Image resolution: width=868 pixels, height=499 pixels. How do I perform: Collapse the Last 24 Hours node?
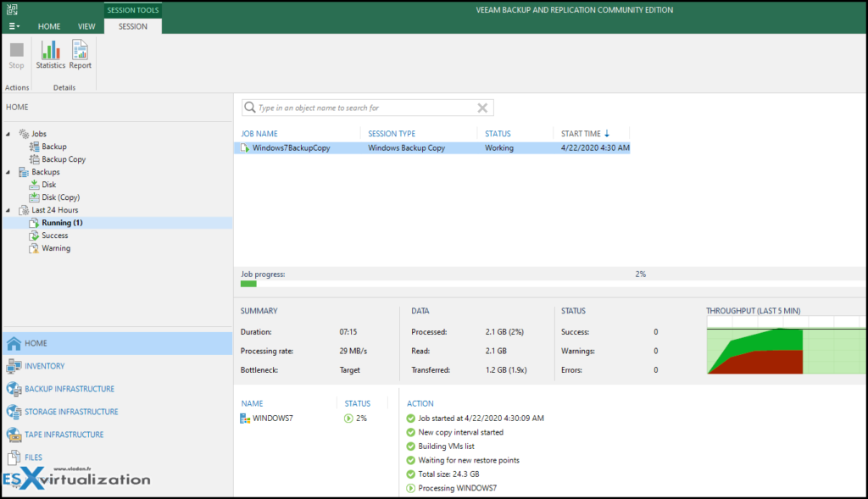7,209
